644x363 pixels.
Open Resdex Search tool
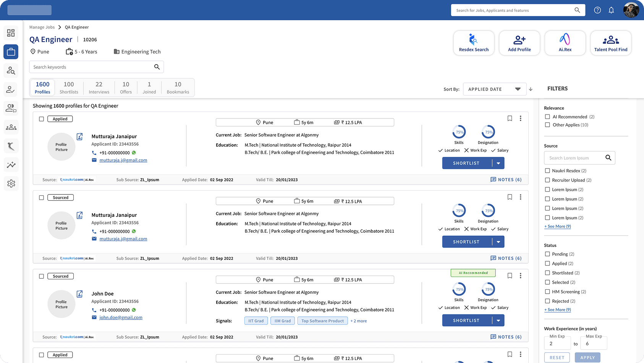(474, 43)
